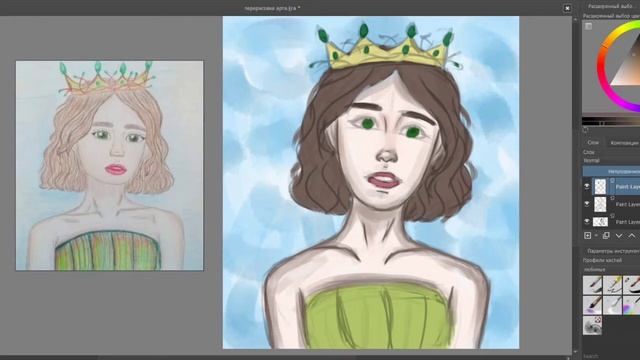The image size is (640, 360).
Task: Click the Слои label above the blend mode
Action: click(x=589, y=152)
